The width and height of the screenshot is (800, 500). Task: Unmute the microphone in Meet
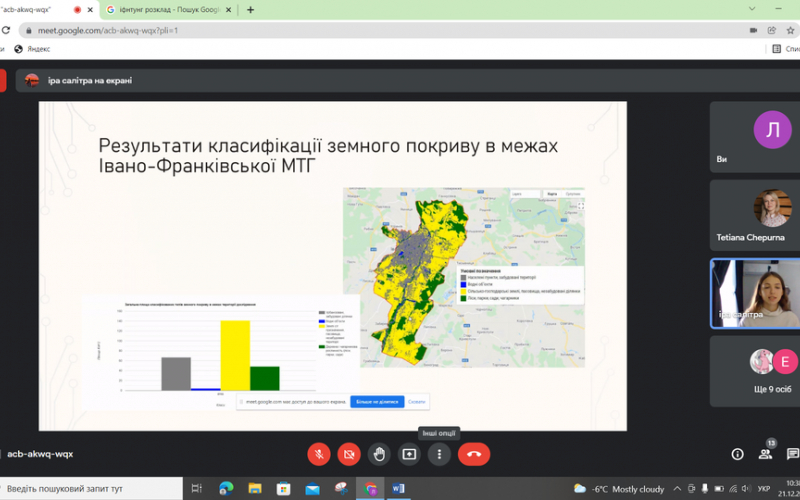pyautogui.click(x=319, y=454)
